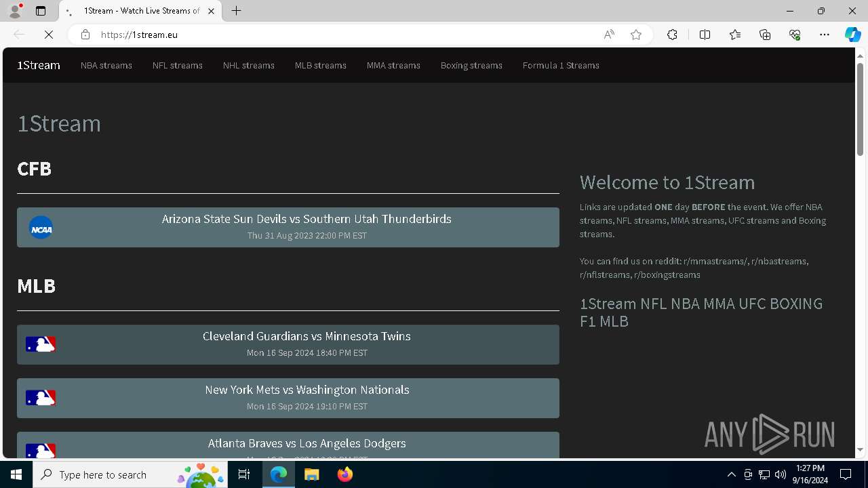Image resolution: width=868 pixels, height=488 pixels.
Task: Open NHL streams menu item
Action: [249, 65]
